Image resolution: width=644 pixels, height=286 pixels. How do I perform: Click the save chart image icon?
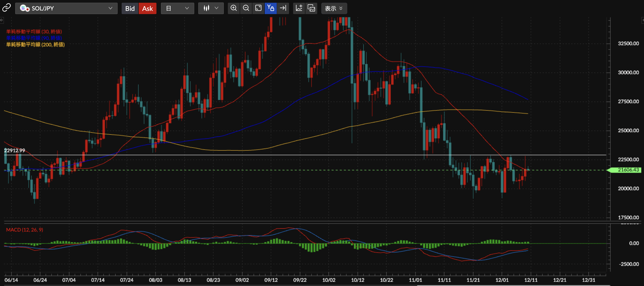(x=311, y=8)
